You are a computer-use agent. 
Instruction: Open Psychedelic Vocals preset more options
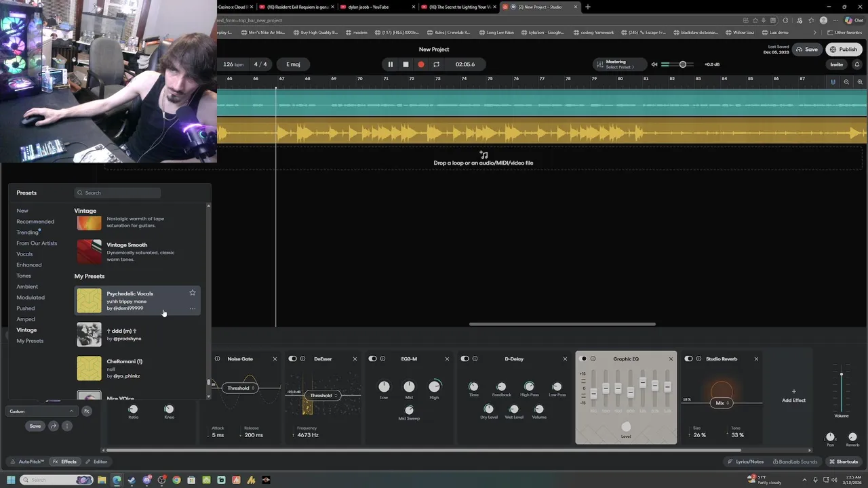click(193, 308)
